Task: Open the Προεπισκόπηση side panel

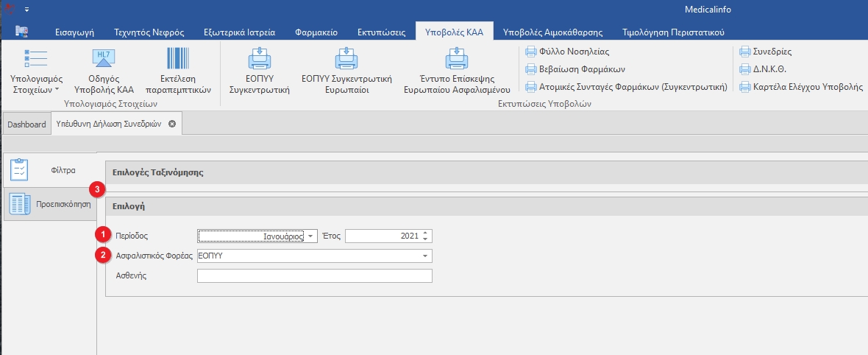Action: coord(50,205)
